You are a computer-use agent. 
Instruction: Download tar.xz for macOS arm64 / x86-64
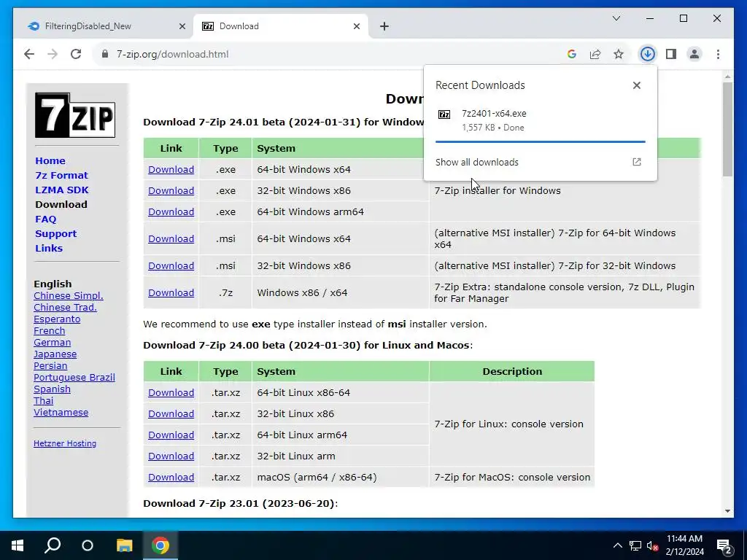171,477
